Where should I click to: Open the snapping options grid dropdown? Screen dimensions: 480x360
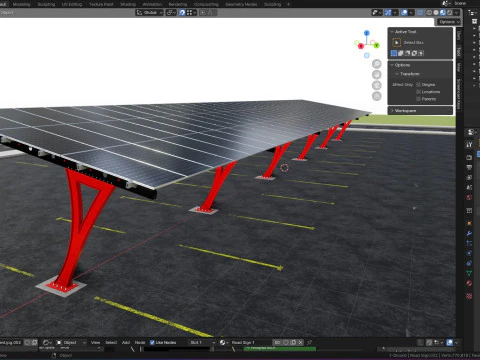pyautogui.click(x=191, y=13)
